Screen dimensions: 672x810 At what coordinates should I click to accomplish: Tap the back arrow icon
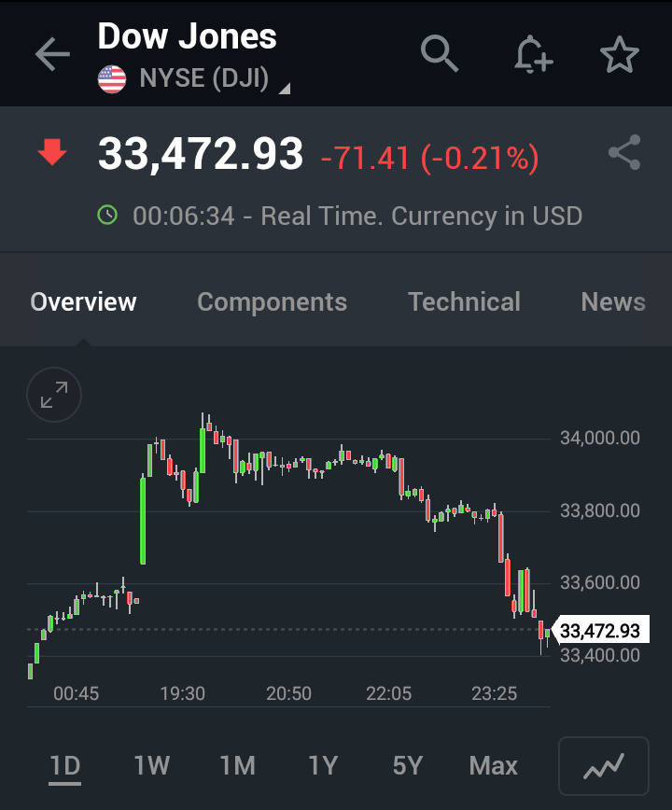click(52, 55)
